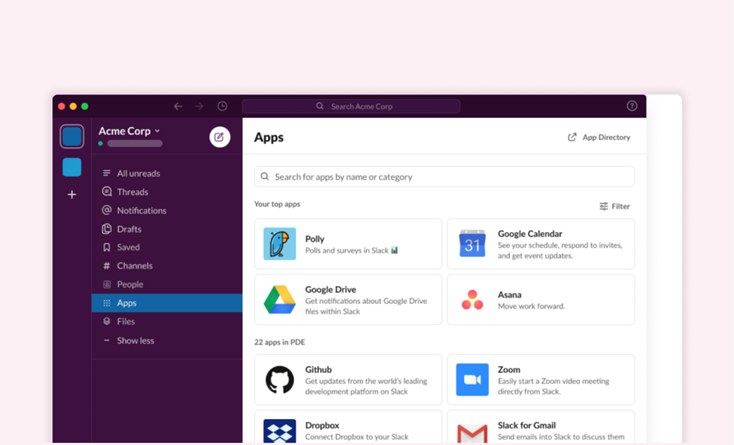Open the Google Calendar app card
The image size is (734, 445).
pyautogui.click(x=540, y=244)
